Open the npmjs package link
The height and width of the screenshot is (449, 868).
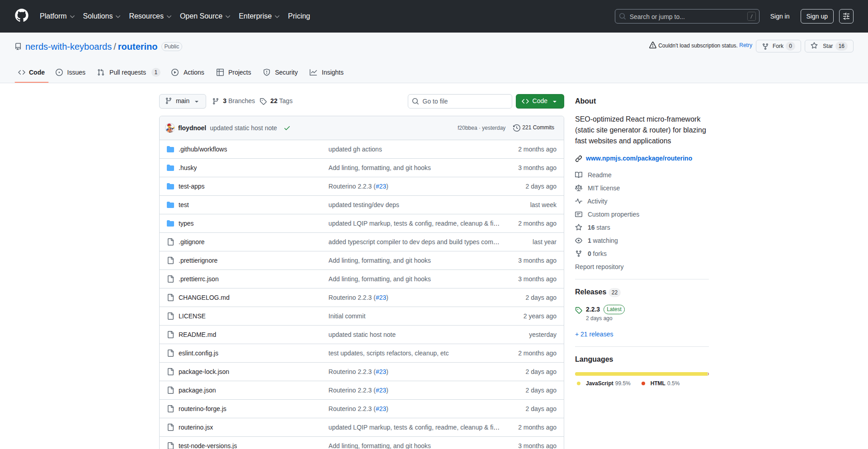coord(638,158)
